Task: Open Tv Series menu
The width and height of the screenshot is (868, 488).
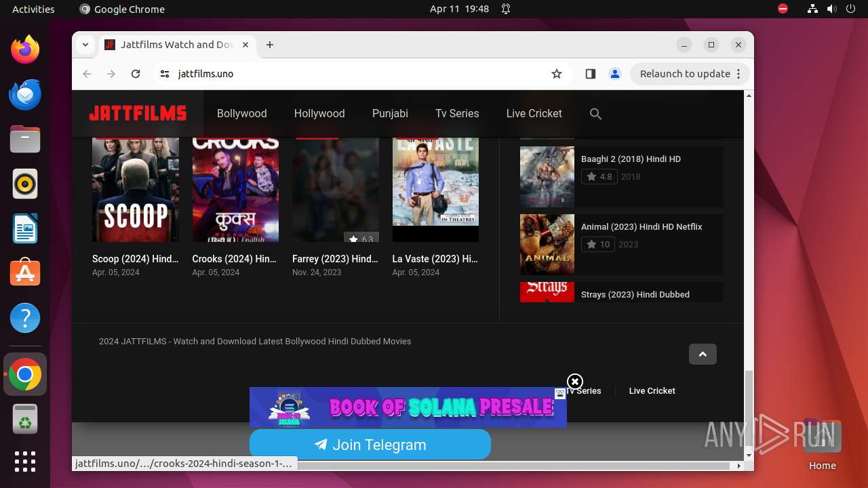Action: point(457,113)
